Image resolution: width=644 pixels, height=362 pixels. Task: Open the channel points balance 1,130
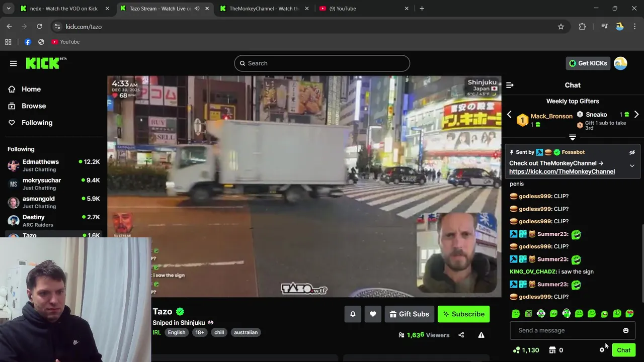point(526,350)
